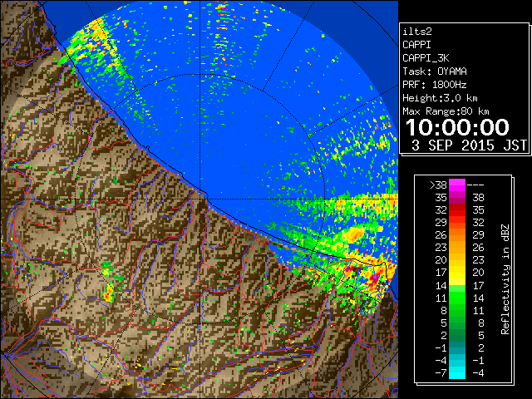Image resolution: width=532 pixels, height=399 pixels.
Task: Select the '-7' legend value
Action: pyautogui.click(x=441, y=373)
